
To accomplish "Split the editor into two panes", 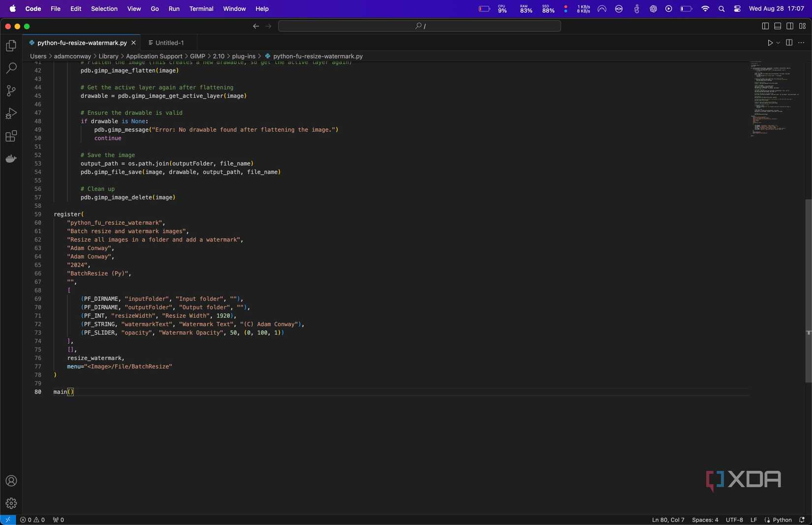I will [789, 43].
